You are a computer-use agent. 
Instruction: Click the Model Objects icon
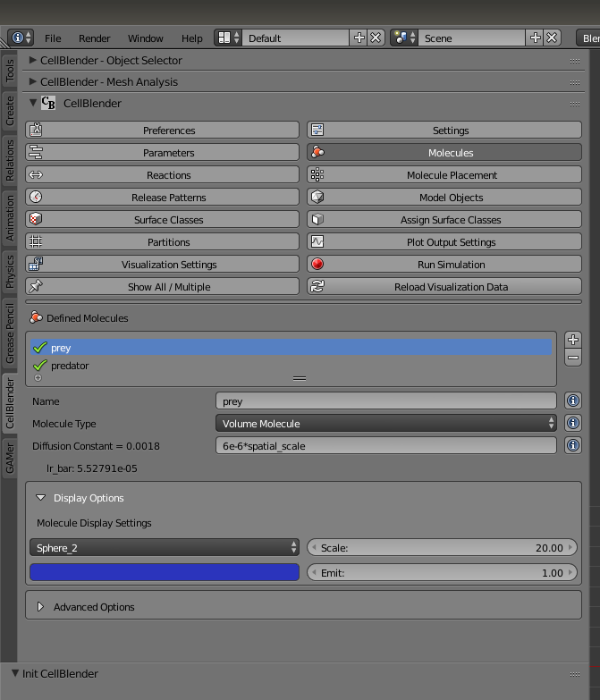click(x=317, y=197)
